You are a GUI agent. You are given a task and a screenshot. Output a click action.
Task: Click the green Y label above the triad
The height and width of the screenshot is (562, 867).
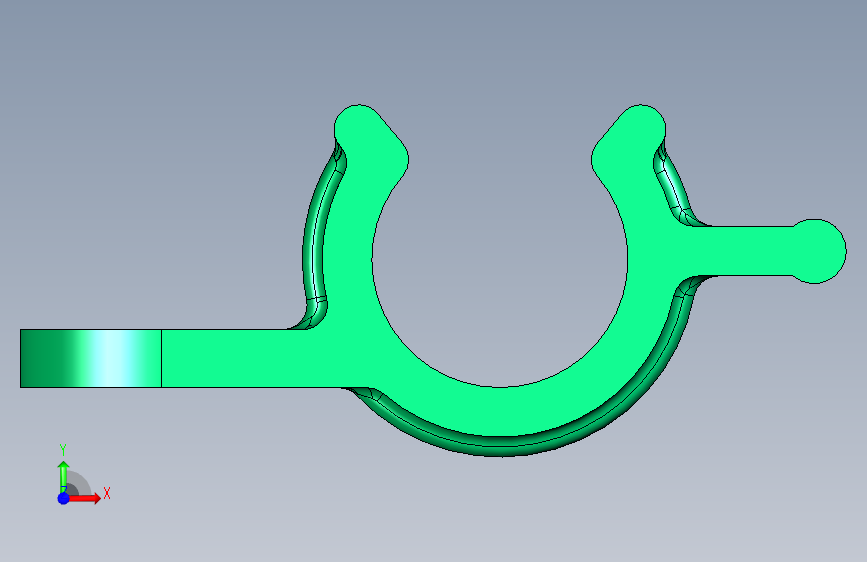coord(63,449)
